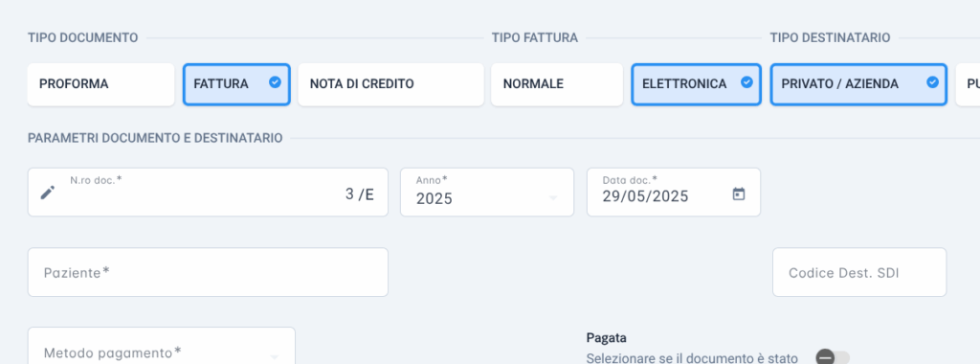
Task: Toggle the Pagata switch
Action: [x=833, y=357]
